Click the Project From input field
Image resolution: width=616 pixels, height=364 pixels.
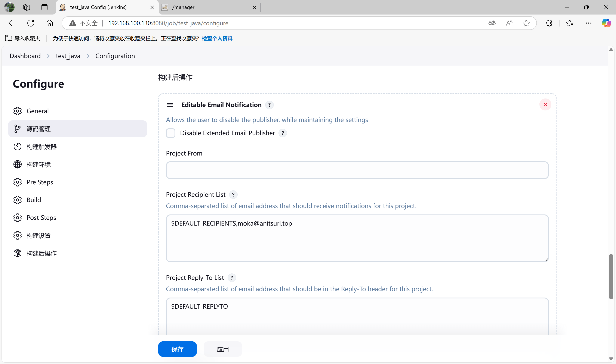(357, 170)
